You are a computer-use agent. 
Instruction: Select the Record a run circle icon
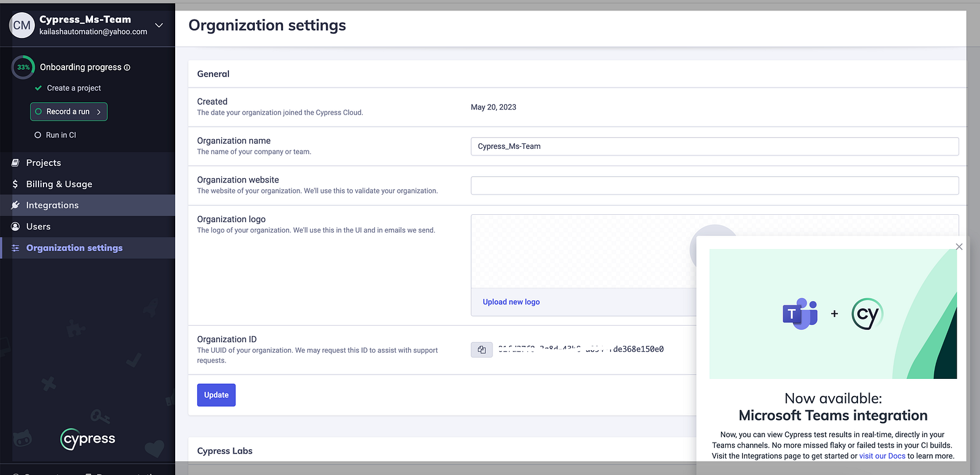(39, 111)
